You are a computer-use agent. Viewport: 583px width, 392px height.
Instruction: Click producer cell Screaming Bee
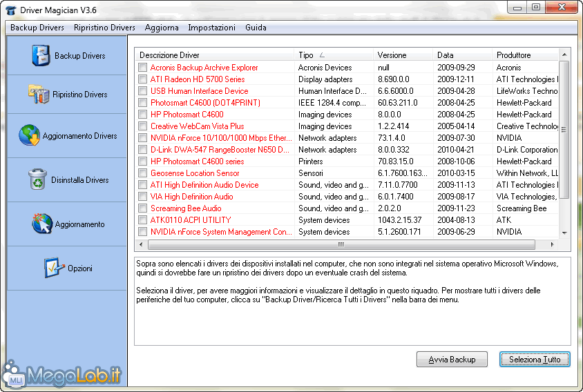pyautogui.click(x=522, y=208)
